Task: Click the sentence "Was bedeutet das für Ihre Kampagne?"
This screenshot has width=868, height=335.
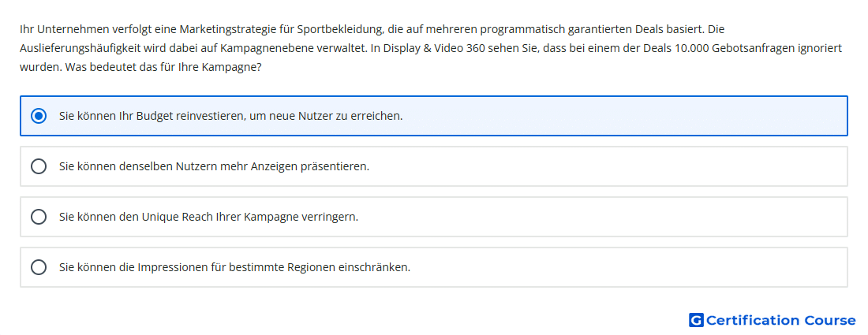Action: (163, 67)
